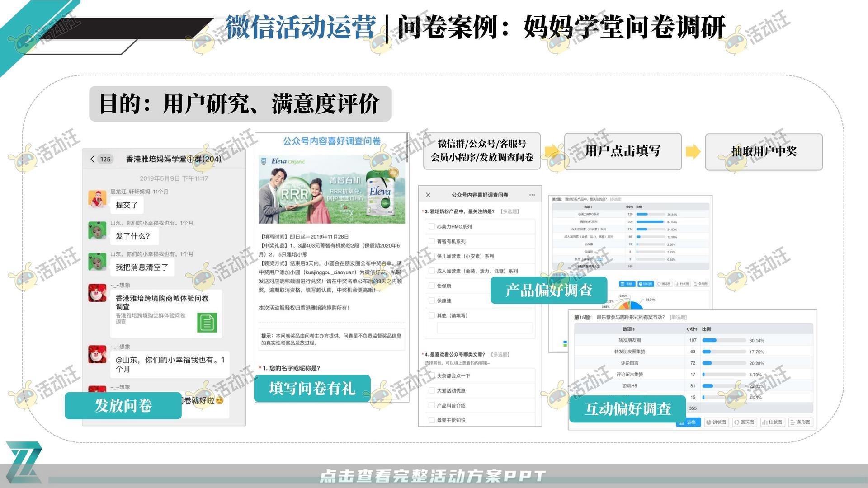Select 柱状图 button in the Q3 results panel
This screenshot has height=488, width=868.
[x=683, y=284]
